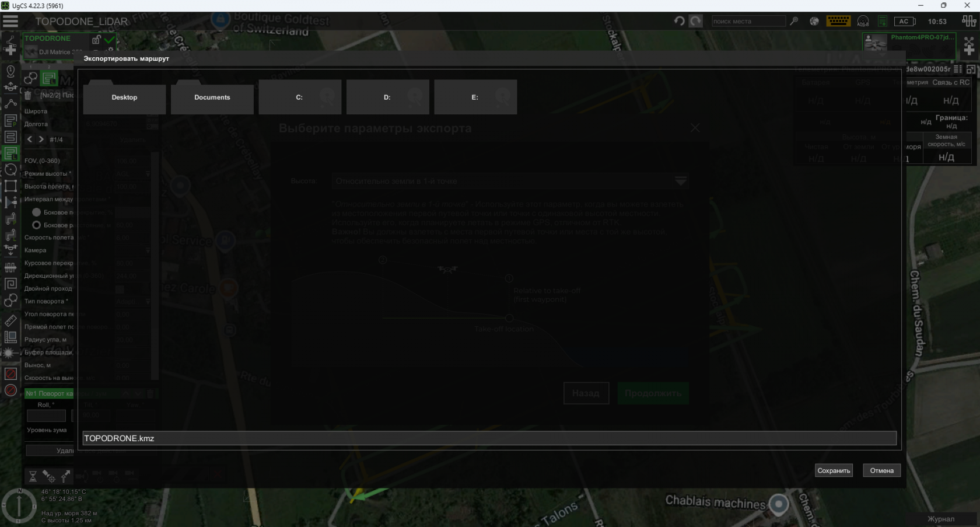Open telemetry list layout icon

point(958,69)
